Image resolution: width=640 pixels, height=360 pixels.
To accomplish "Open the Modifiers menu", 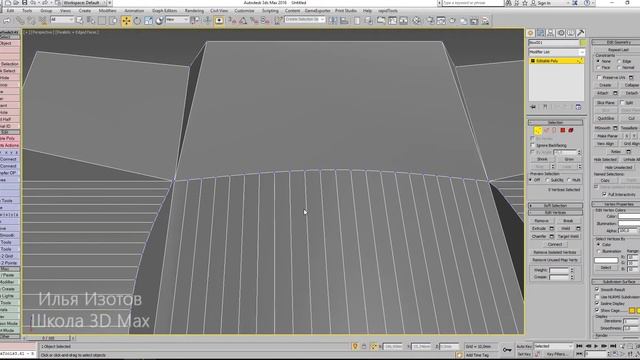I will click(107, 11).
